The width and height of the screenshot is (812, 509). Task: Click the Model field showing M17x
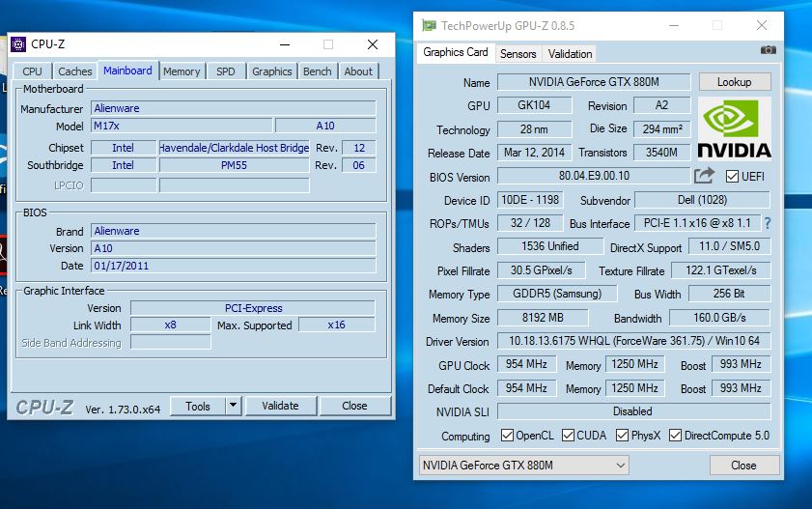[x=182, y=126]
